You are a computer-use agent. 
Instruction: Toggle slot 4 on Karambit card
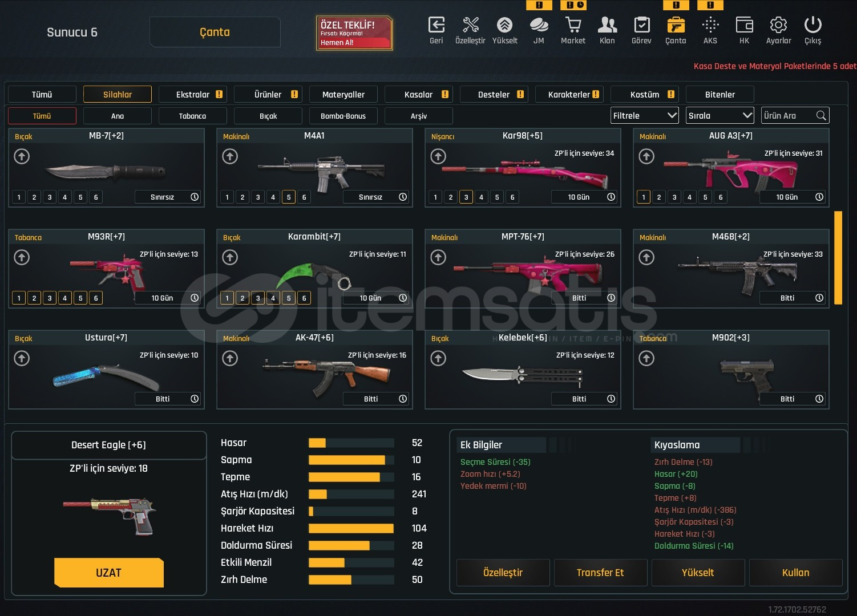point(273,298)
